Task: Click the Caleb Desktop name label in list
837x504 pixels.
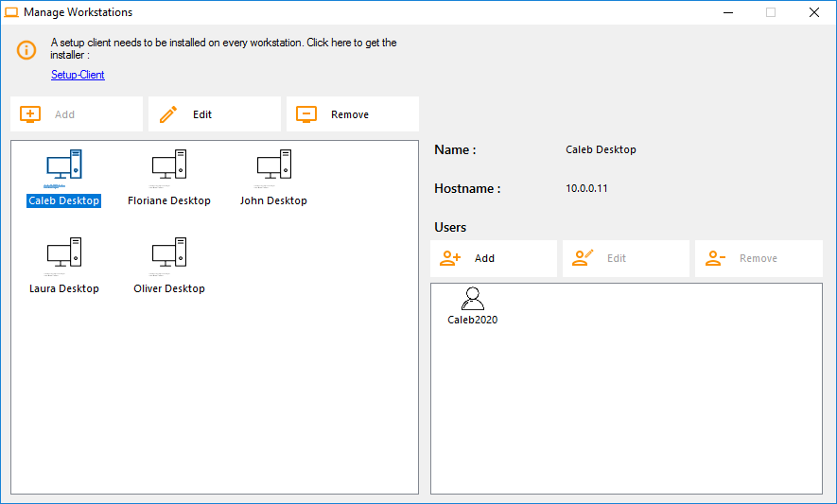Action: click(64, 200)
